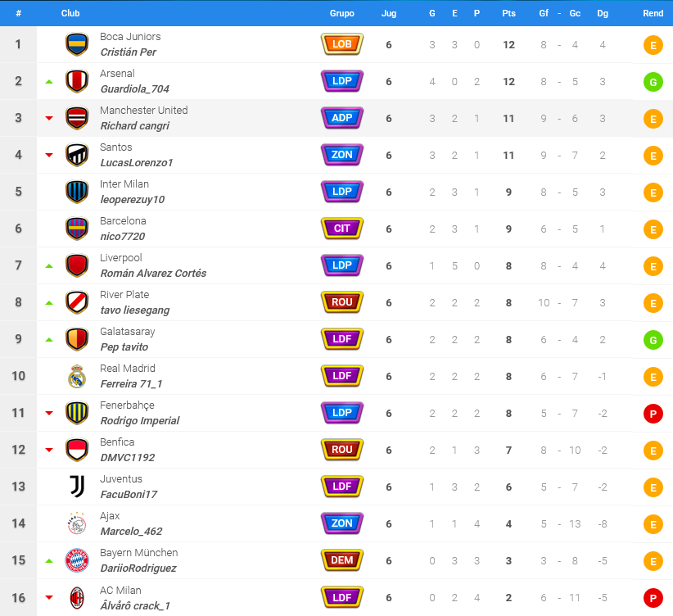Image resolution: width=673 pixels, height=616 pixels.
Task: Sort table by Grupo column header
Action: (x=342, y=13)
